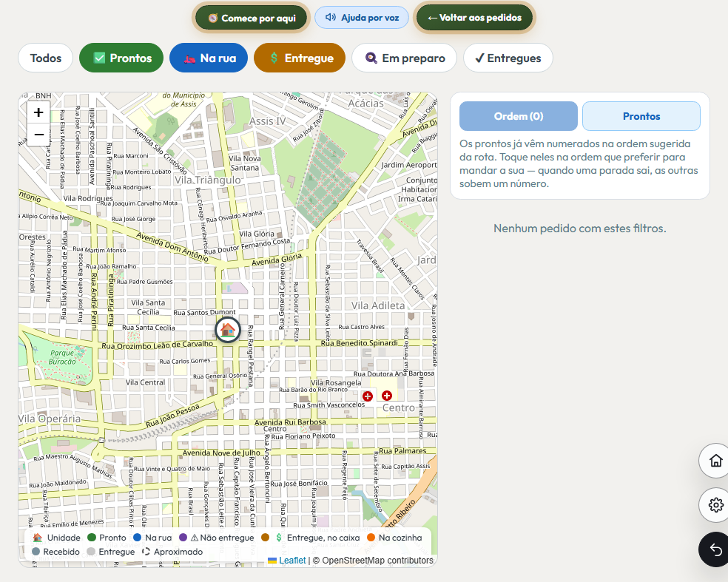Viewport: 728px width, 582px height.
Task: Click the Avenida Nove de Julho label
Action: [221, 453]
